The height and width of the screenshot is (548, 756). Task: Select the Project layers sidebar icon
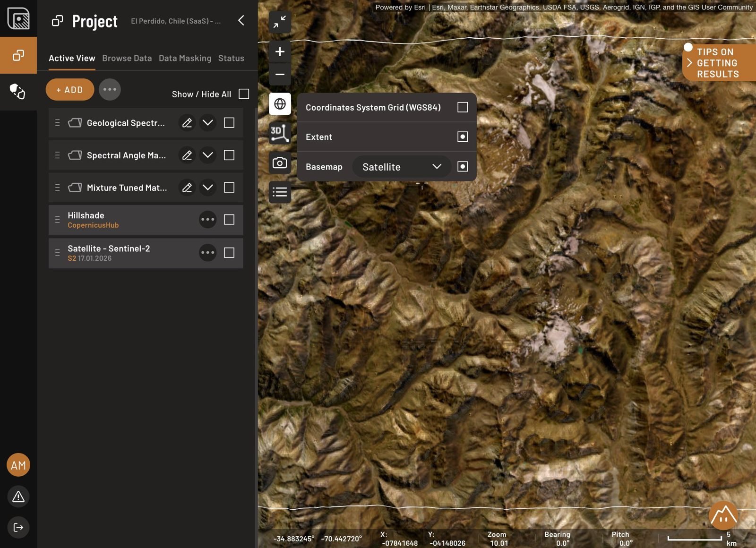point(18,55)
